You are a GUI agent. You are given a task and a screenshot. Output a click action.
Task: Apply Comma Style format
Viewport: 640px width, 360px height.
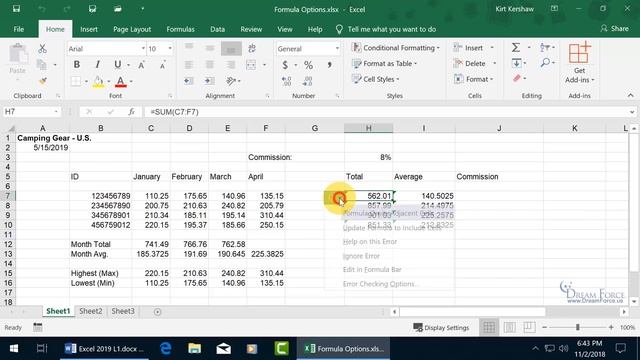[x=329, y=64]
